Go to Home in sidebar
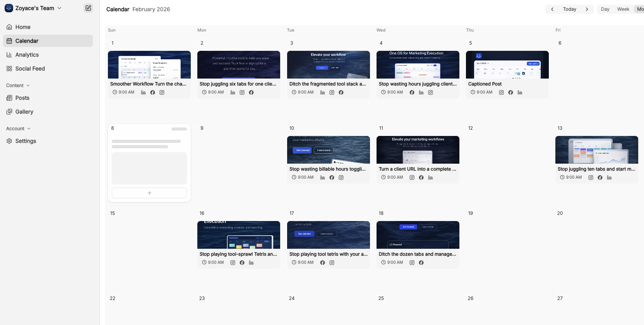644x325 pixels. 48,27
